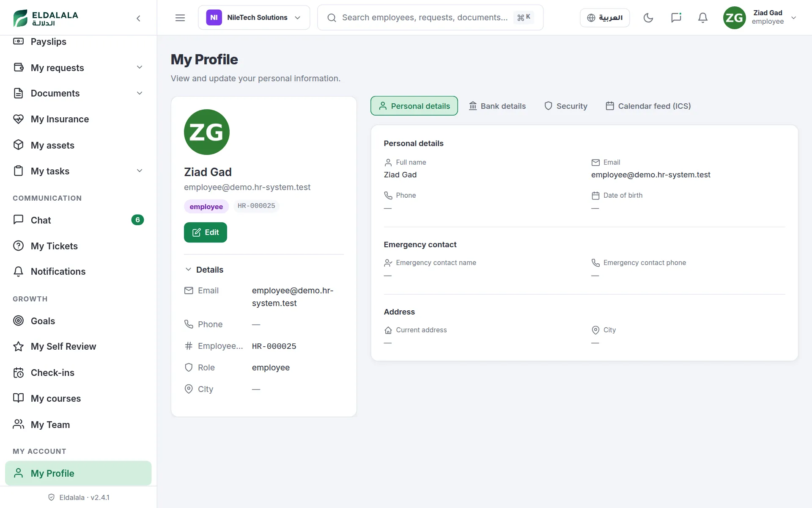Switch to Security tab

click(565, 106)
